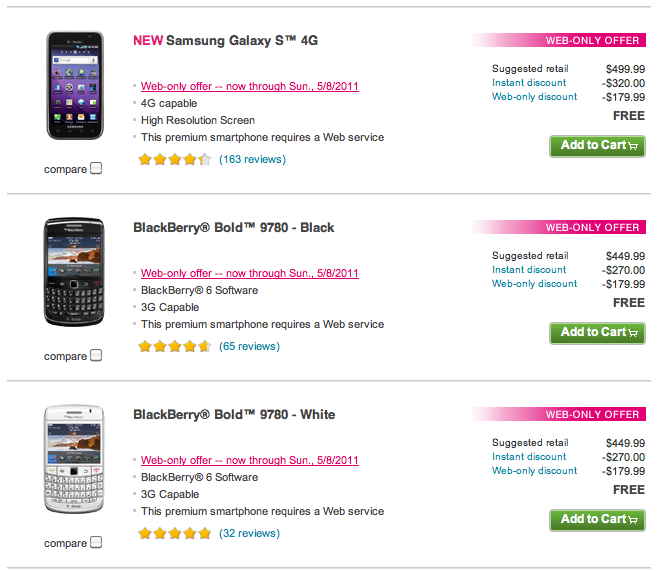The width and height of the screenshot is (659, 571).
Task: Check compare box for Samsung Galaxy S 4G
Action: [x=96, y=168]
